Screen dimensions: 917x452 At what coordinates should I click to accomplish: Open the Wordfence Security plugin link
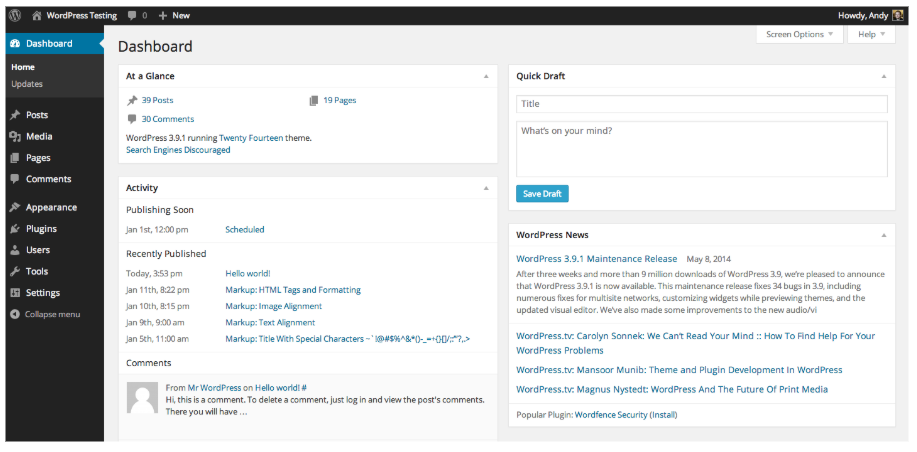click(611, 415)
